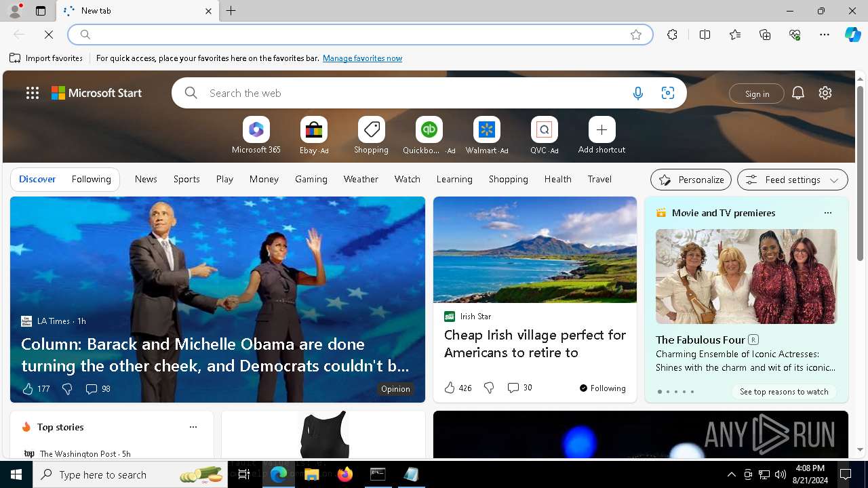Click Import favorites

tap(46, 58)
